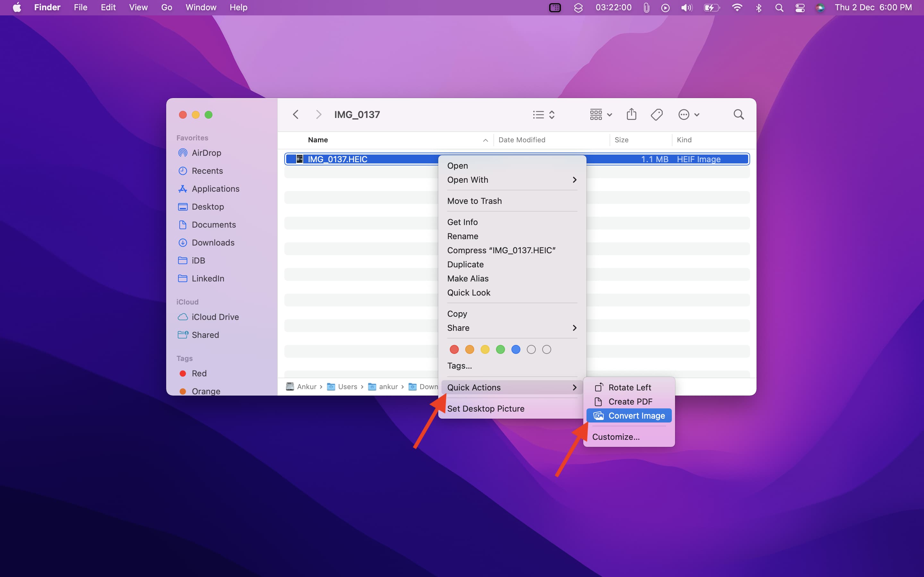
Task: Click the Rotate Left quick action option
Action: [628, 387]
